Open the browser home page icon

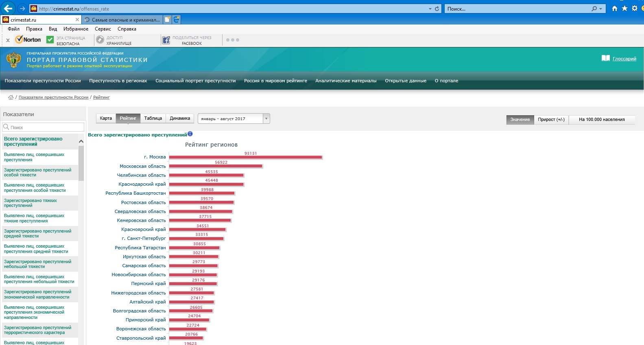(615, 8)
